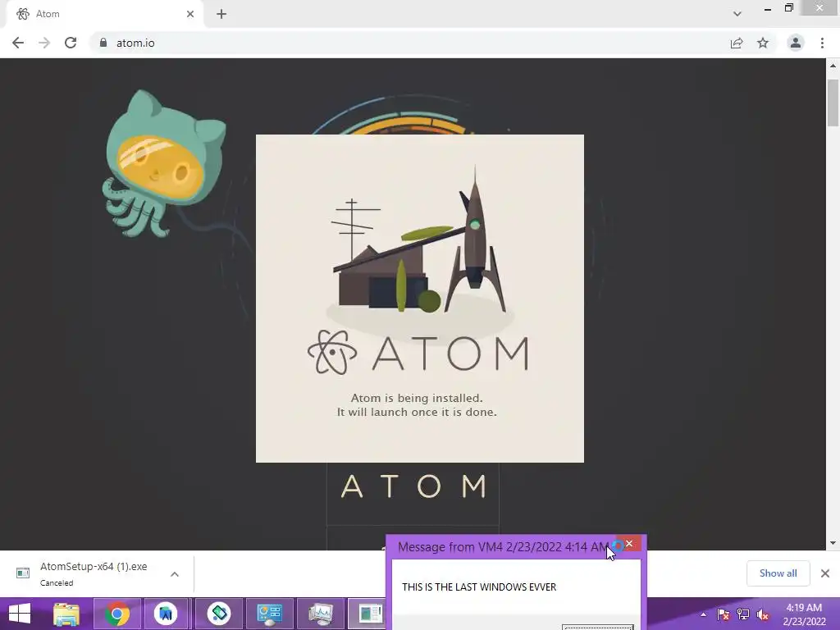Close the Atom tab
The image size is (840, 630).
190,14
